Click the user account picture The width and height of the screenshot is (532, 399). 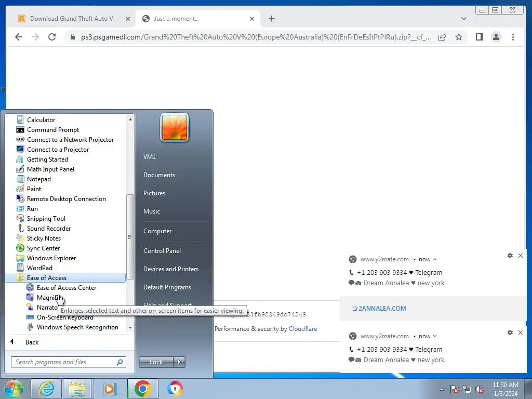[x=175, y=127]
